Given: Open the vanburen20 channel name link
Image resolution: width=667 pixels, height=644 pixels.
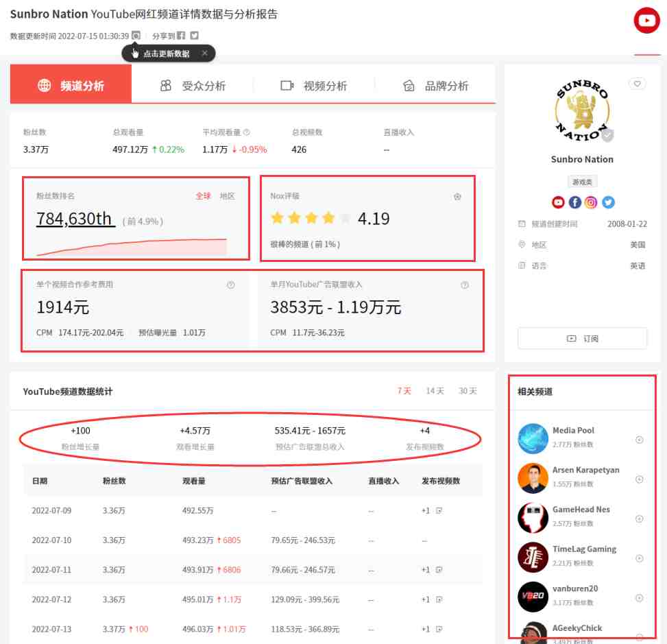Looking at the screenshot, I should pos(575,588).
